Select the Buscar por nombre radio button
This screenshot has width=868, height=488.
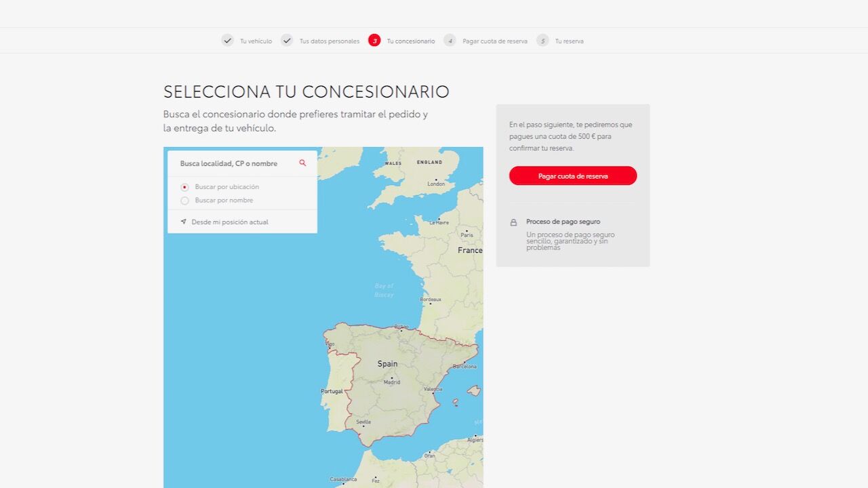(x=184, y=201)
